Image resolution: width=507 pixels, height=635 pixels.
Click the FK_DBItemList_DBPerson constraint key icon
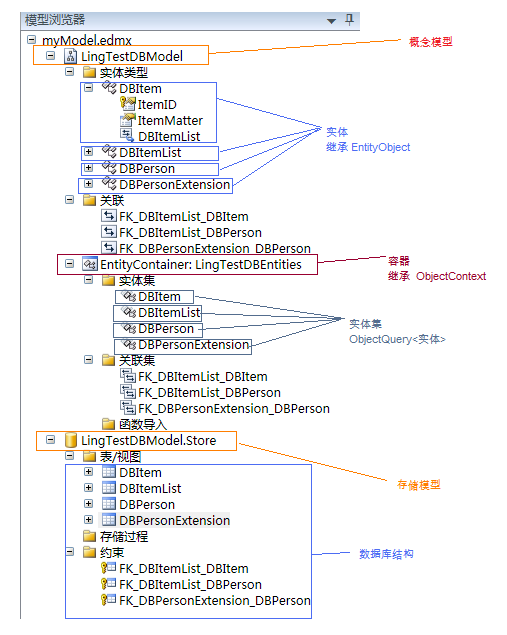(x=108, y=584)
